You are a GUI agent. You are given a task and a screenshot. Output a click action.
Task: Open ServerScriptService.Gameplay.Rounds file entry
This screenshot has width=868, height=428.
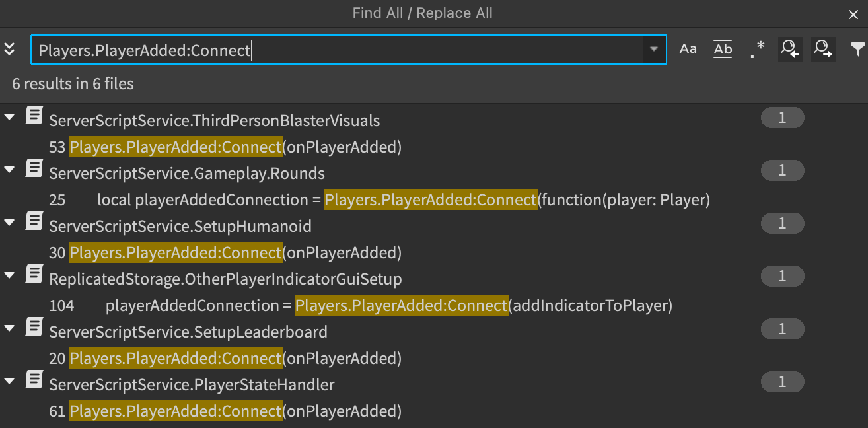(x=187, y=174)
